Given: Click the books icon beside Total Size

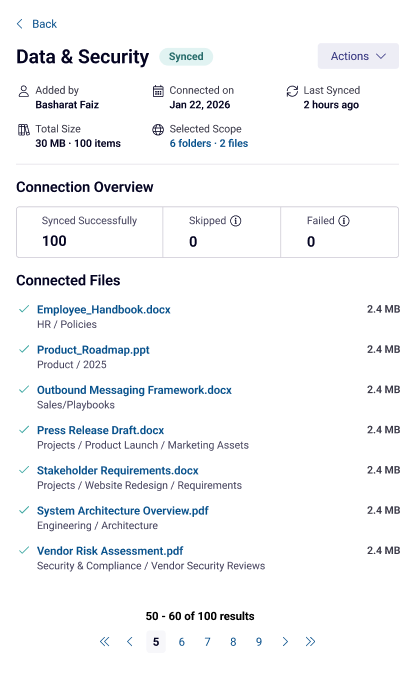Looking at the screenshot, I should coord(24,129).
